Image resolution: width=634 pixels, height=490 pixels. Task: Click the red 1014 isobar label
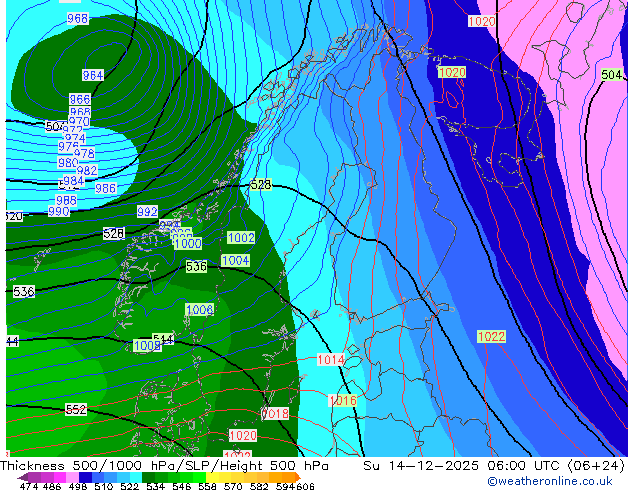(331, 359)
